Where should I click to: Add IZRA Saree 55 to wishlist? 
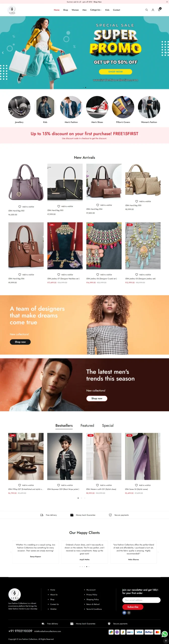coord(143,485)
